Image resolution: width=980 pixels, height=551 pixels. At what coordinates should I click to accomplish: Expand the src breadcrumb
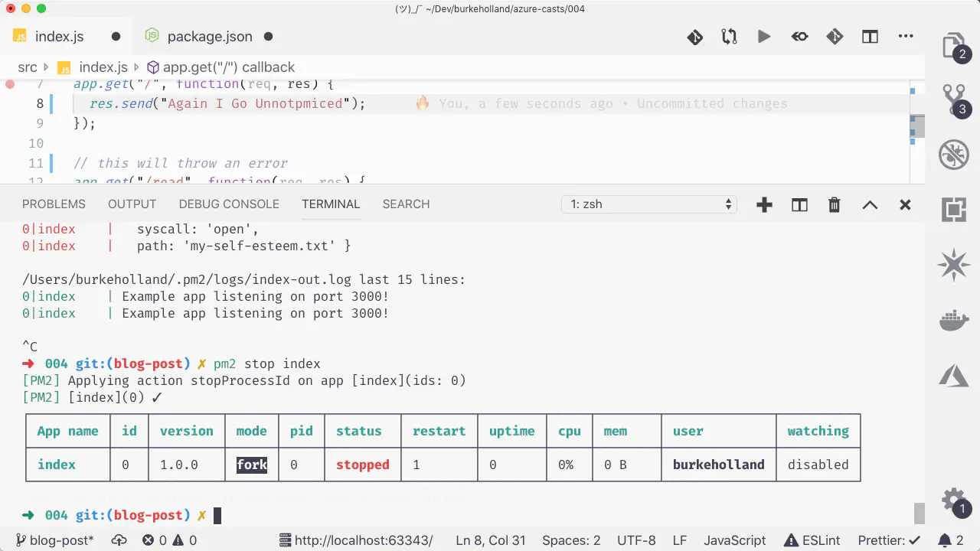[28, 67]
